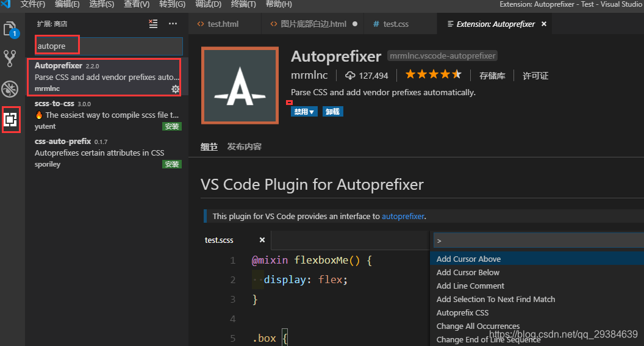Open the 帮助(H) menu
Viewport: 644px width, 346px height.
point(279,4)
